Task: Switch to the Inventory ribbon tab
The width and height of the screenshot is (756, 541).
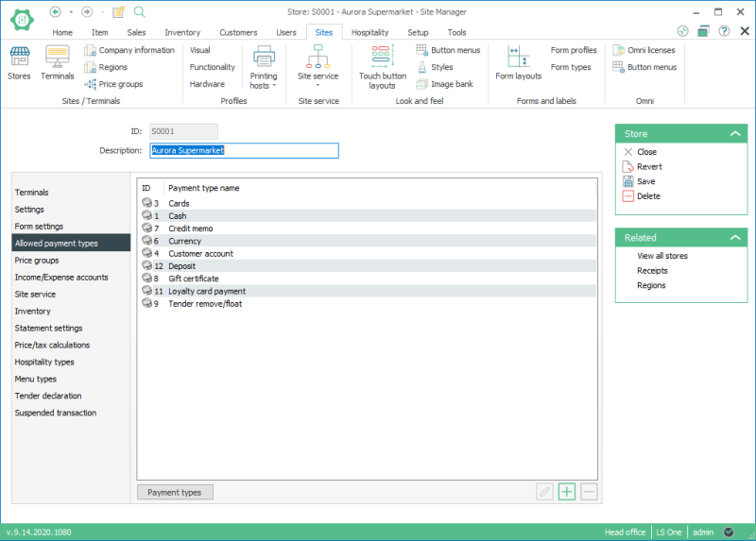Action: click(182, 32)
